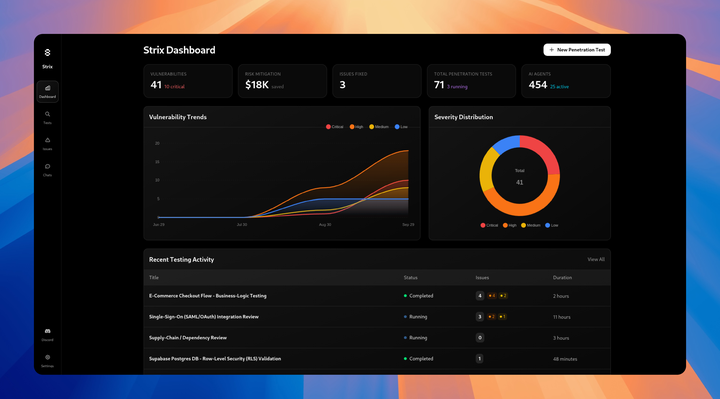The height and width of the screenshot is (399, 720).
Task: Click the 11 hours duration cell
Action: (x=562, y=317)
